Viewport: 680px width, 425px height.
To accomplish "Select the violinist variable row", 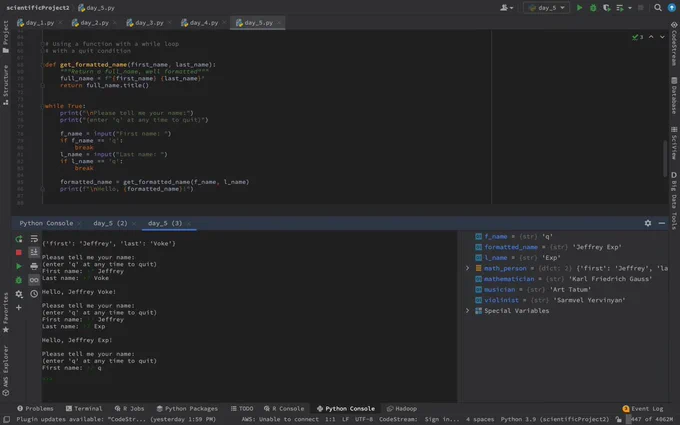I will [x=564, y=300].
